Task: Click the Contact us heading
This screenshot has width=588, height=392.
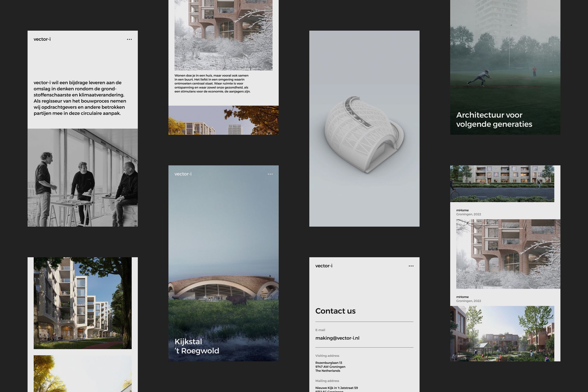Action: pyautogui.click(x=335, y=311)
